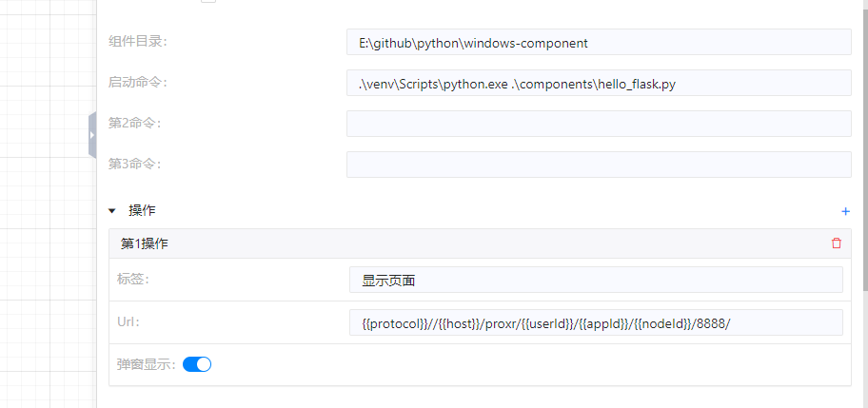Select the empty 第3命令 input field

tap(599, 165)
